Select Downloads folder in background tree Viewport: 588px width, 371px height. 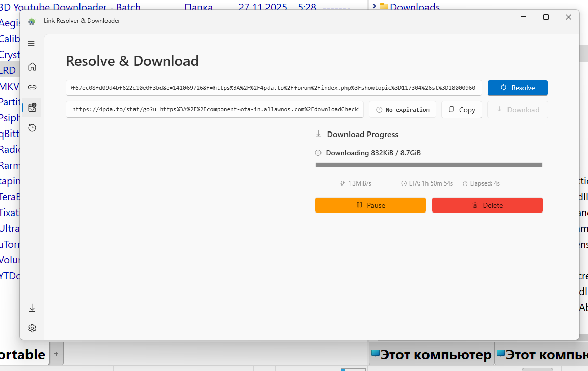point(414,7)
